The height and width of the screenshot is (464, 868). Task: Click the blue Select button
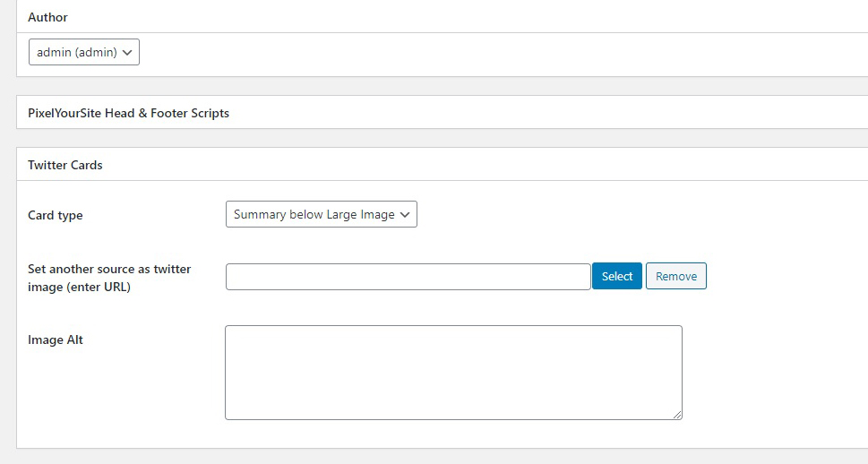pyautogui.click(x=616, y=276)
